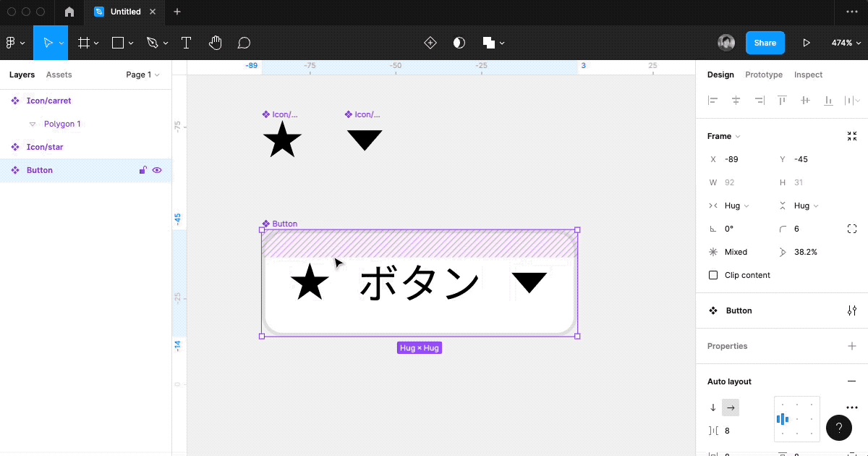
Task: Click the Share button
Action: 765,42
